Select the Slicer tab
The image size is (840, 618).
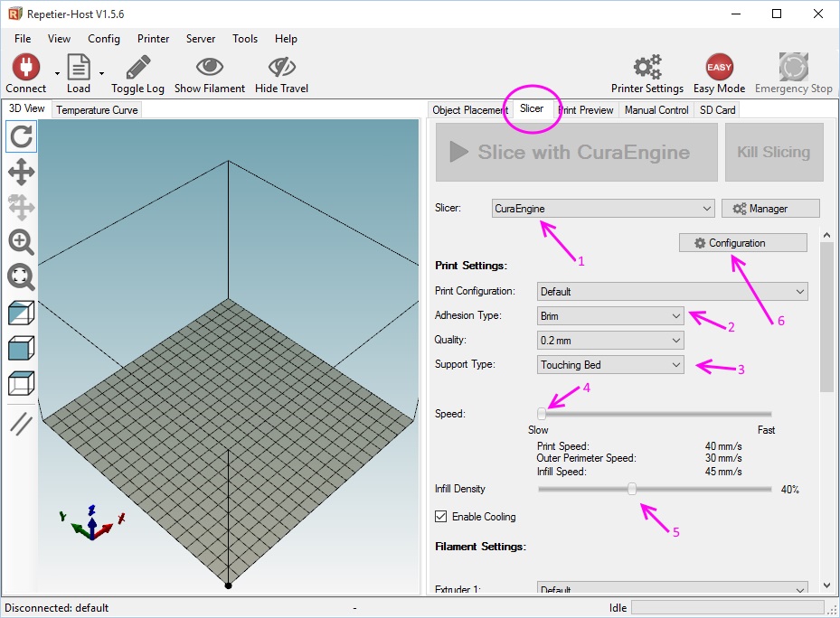point(532,108)
